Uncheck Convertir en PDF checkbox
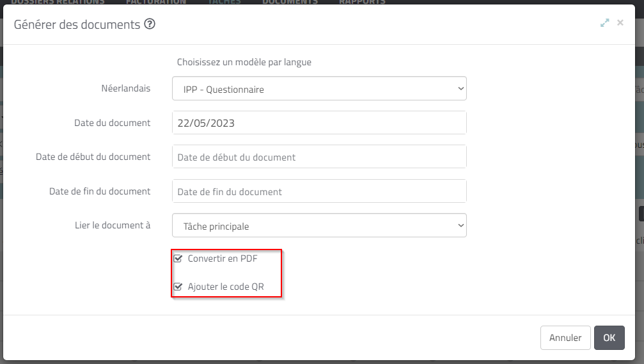This screenshot has width=644, height=364. tap(178, 258)
